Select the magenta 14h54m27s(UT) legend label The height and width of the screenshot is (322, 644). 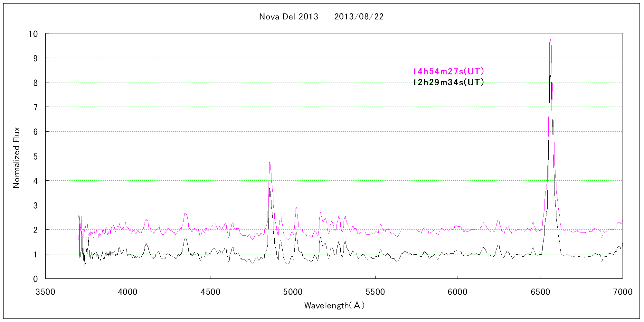448,71
